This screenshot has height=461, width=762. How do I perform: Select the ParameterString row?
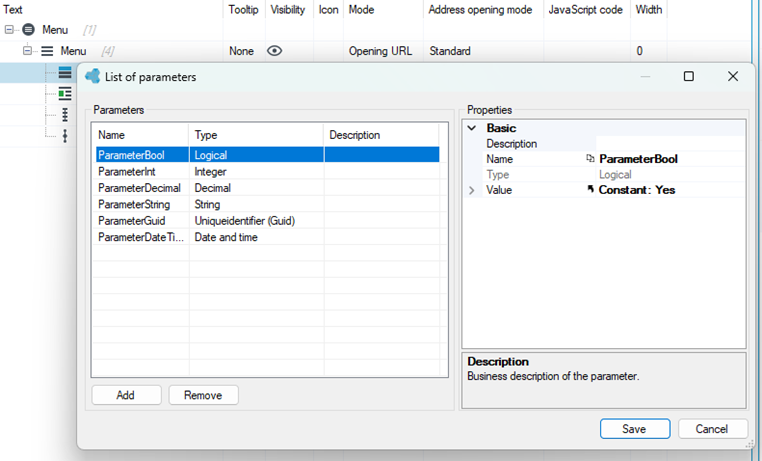(x=267, y=204)
